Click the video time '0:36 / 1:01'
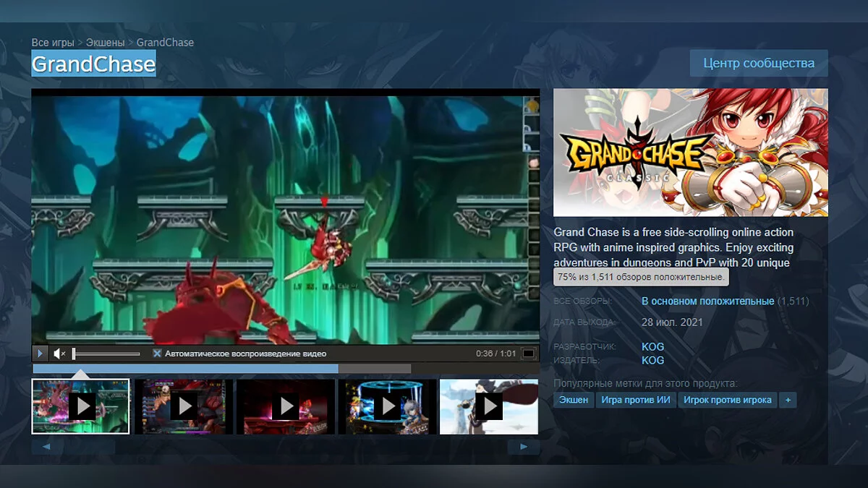The image size is (868, 488). coord(495,354)
